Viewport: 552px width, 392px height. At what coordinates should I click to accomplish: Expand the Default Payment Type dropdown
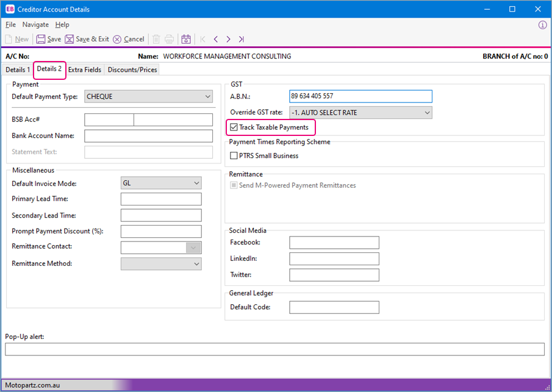pos(208,96)
